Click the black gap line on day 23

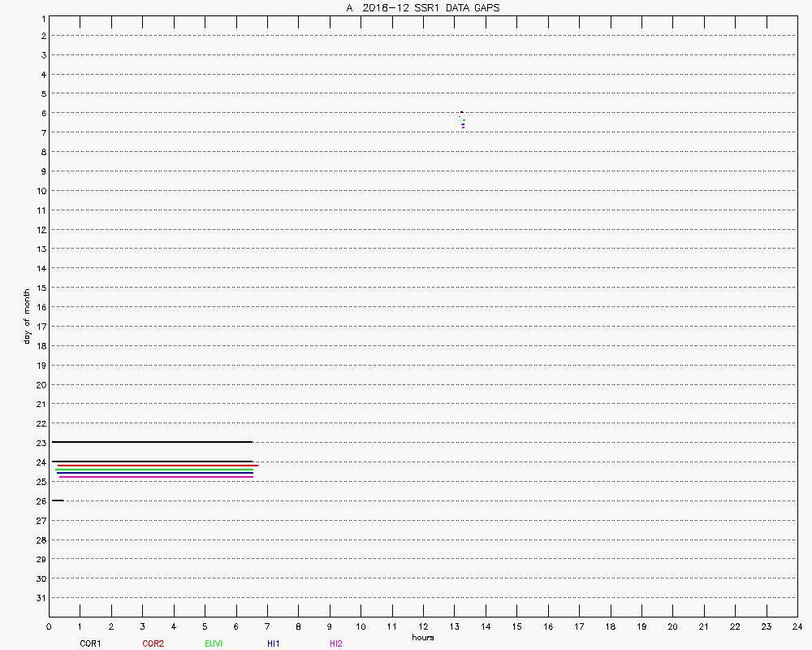click(x=152, y=442)
